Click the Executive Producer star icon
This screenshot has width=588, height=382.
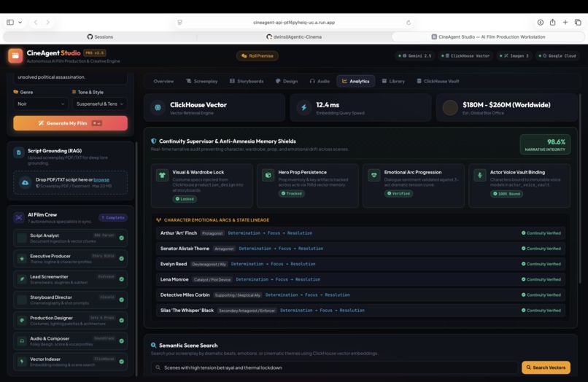tap(22, 259)
